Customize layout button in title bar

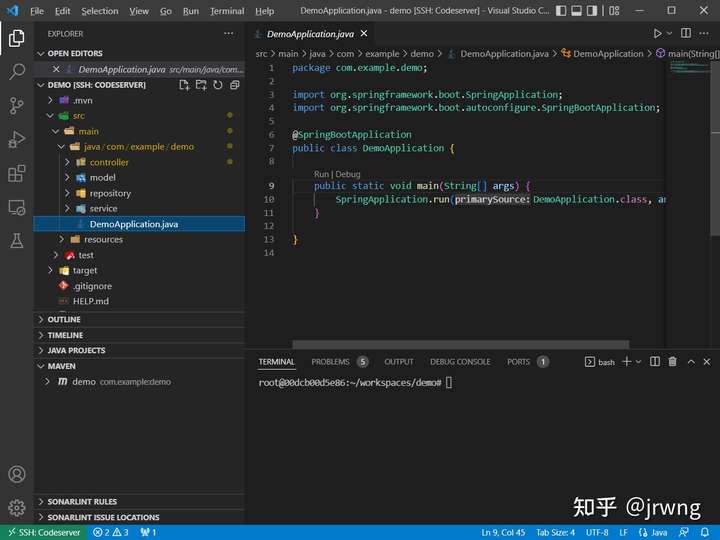click(614, 11)
